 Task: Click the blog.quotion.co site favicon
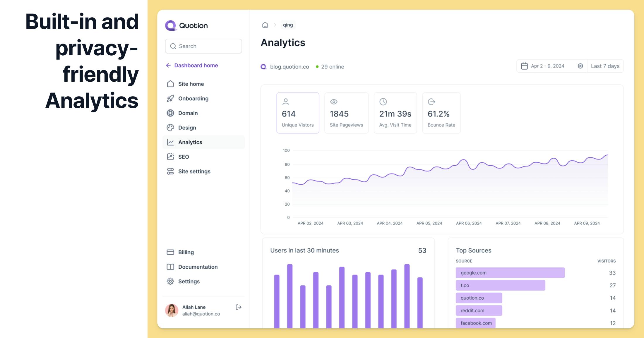point(263,67)
